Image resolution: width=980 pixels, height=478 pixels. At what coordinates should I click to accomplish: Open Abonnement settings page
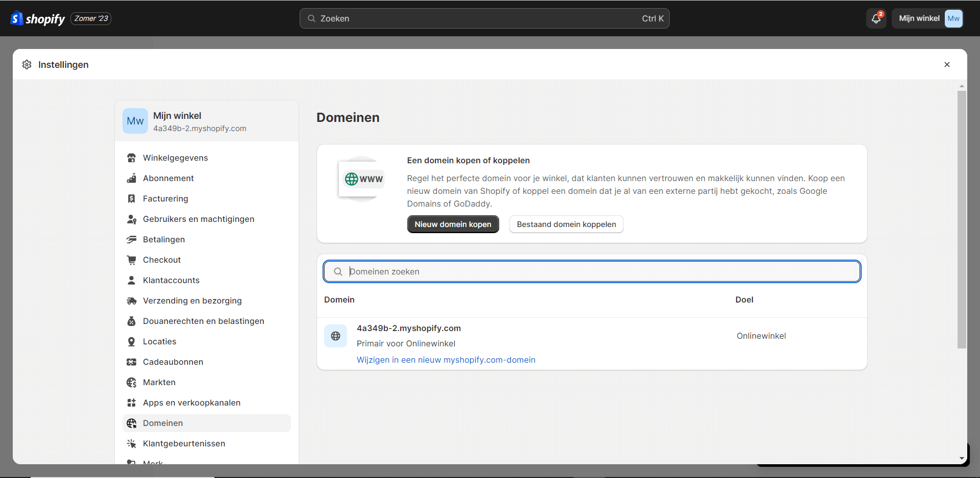pos(168,178)
